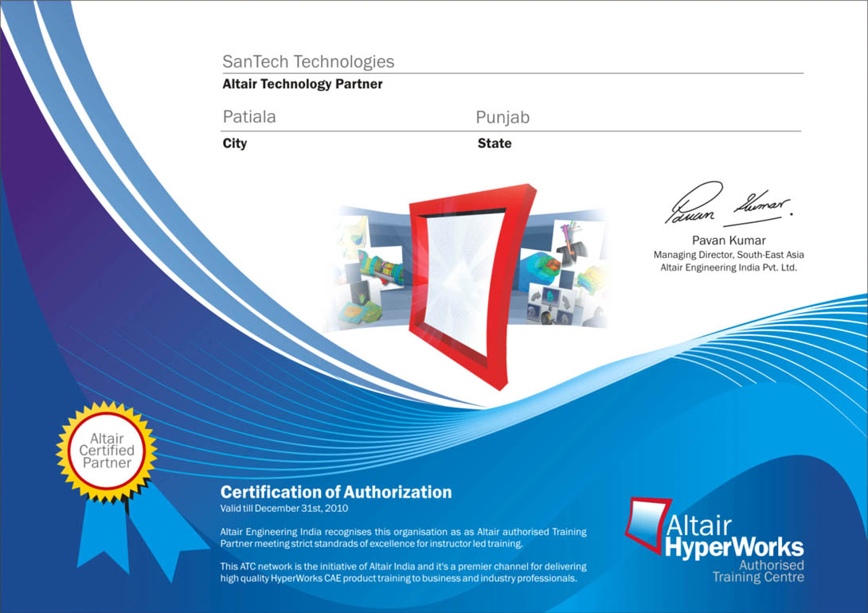Click the 'Punjab' state value

tap(502, 117)
